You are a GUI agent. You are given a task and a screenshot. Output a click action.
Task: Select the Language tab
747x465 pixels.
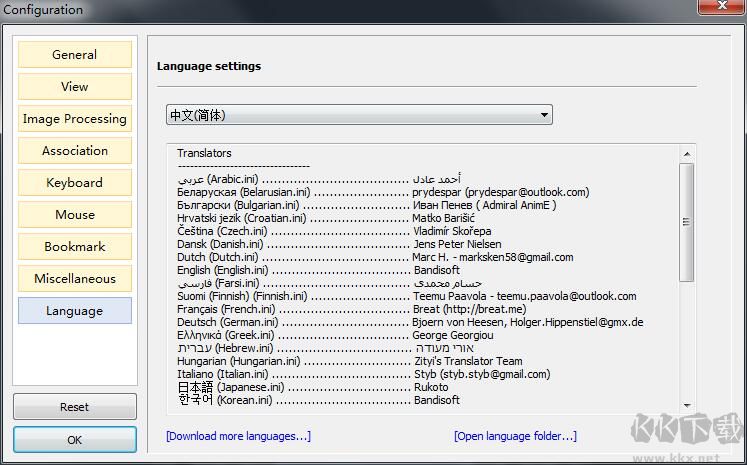pyautogui.click(x=75, y=311)
